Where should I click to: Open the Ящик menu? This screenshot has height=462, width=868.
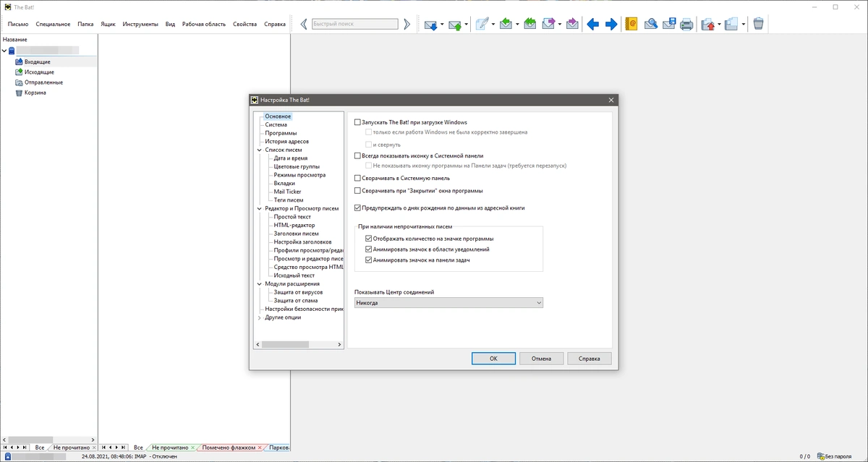click(x=108, y=24)
